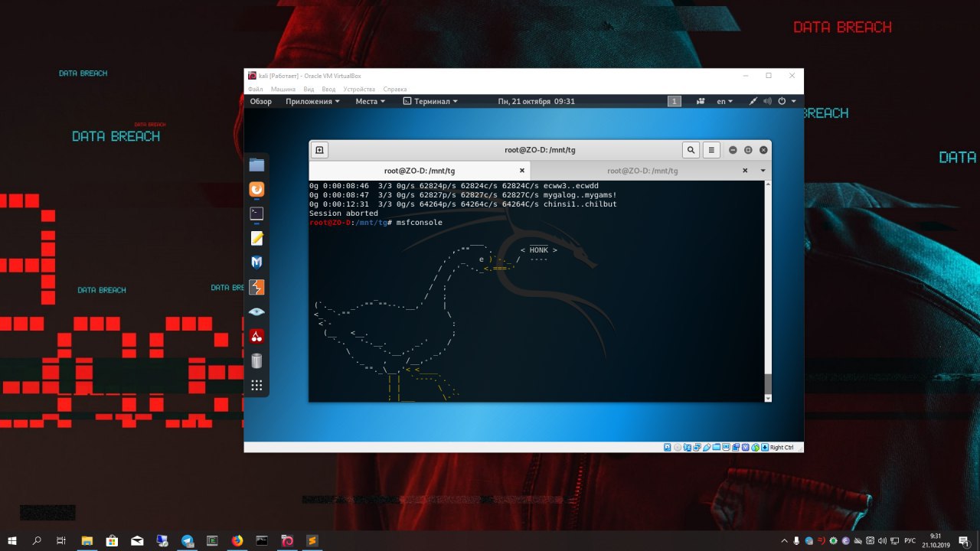Open the Windows Start menu
Screen dimensions: 980x551
(12, 540)
